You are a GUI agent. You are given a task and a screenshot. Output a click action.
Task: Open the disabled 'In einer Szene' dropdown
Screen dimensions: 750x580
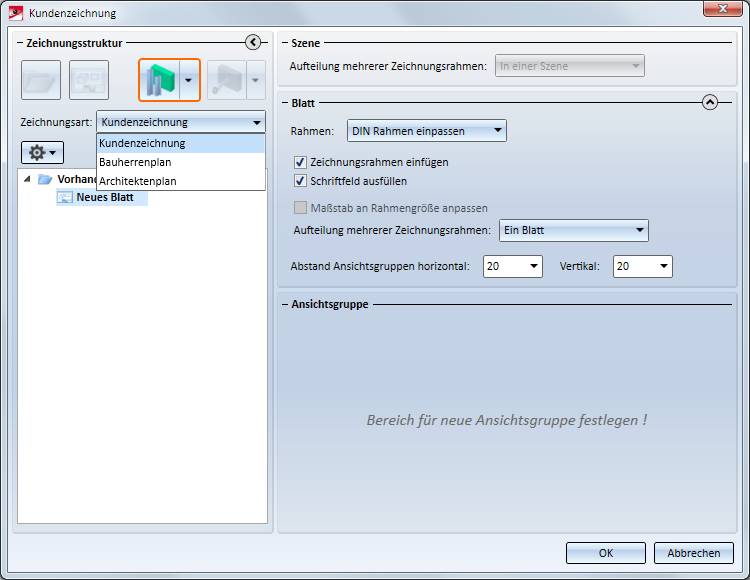pyautogui.click(x=570, y=66)
